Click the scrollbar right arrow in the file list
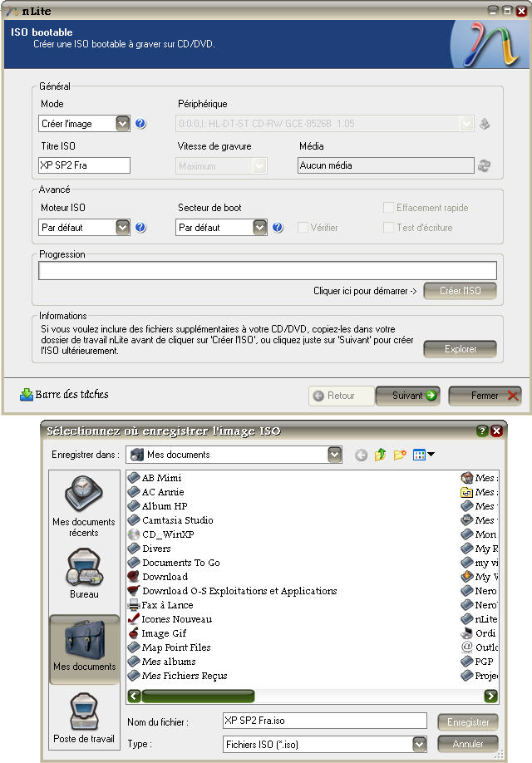532x763 pixels. point(491,696)
